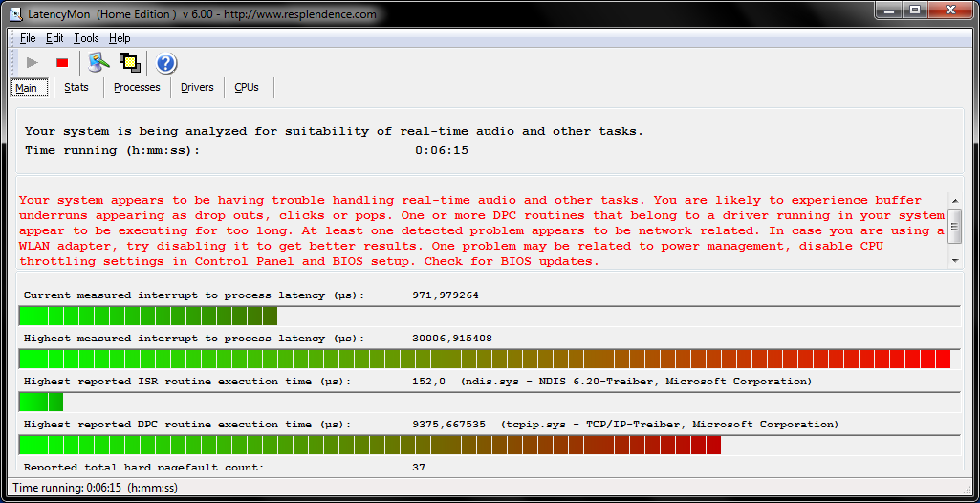Click the red warning message text

click(482, 230)
